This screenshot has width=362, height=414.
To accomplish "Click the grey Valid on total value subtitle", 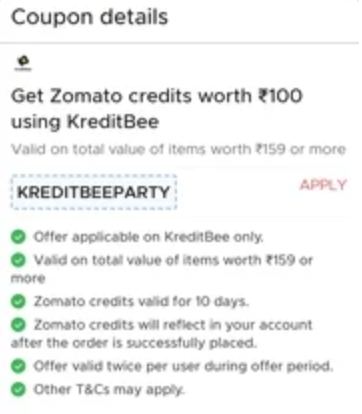I will [179, 149].
